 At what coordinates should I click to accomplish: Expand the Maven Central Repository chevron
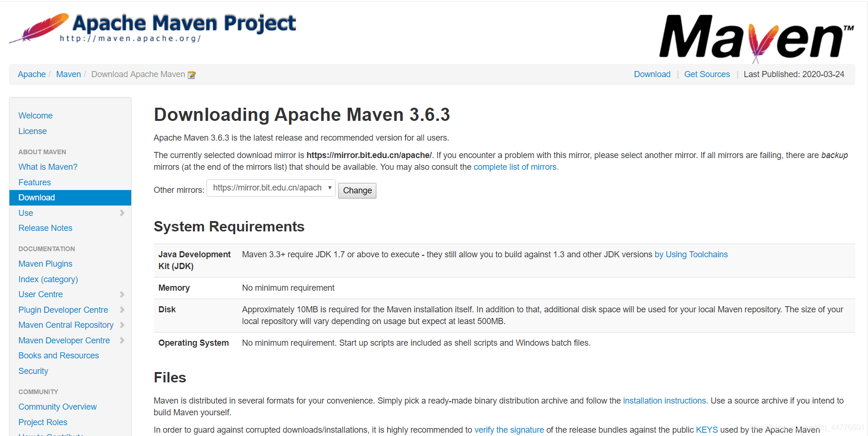pyautogui.click(x=122, y=325)
